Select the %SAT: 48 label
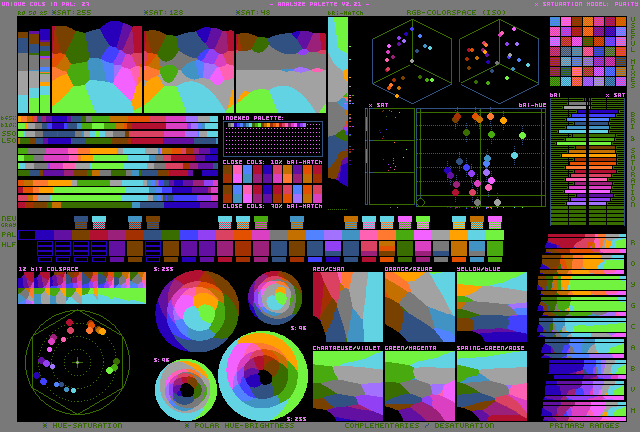This screenshot has width=640, height=432. tap(253, 12)
